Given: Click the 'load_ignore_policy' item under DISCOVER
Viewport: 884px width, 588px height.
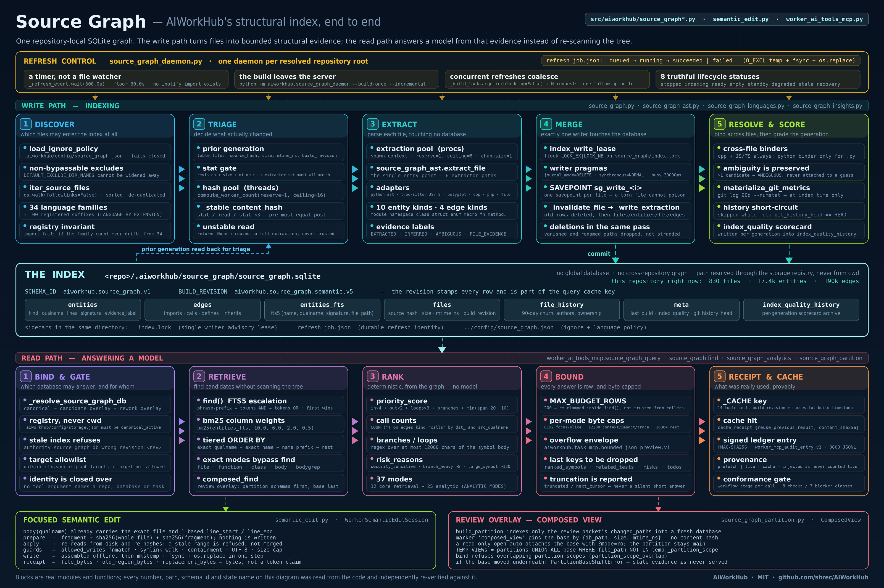Looking at the screenshot, I should (x=95, y=152).
